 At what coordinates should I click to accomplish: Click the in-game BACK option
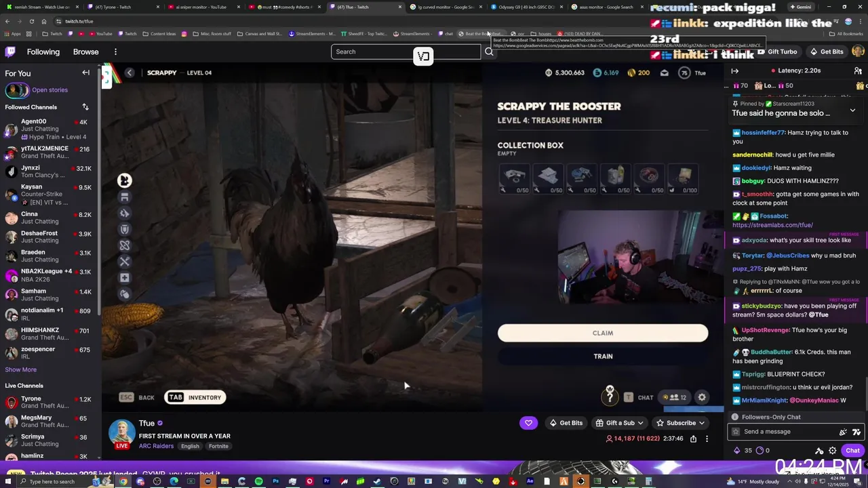(x=136, y=398)
